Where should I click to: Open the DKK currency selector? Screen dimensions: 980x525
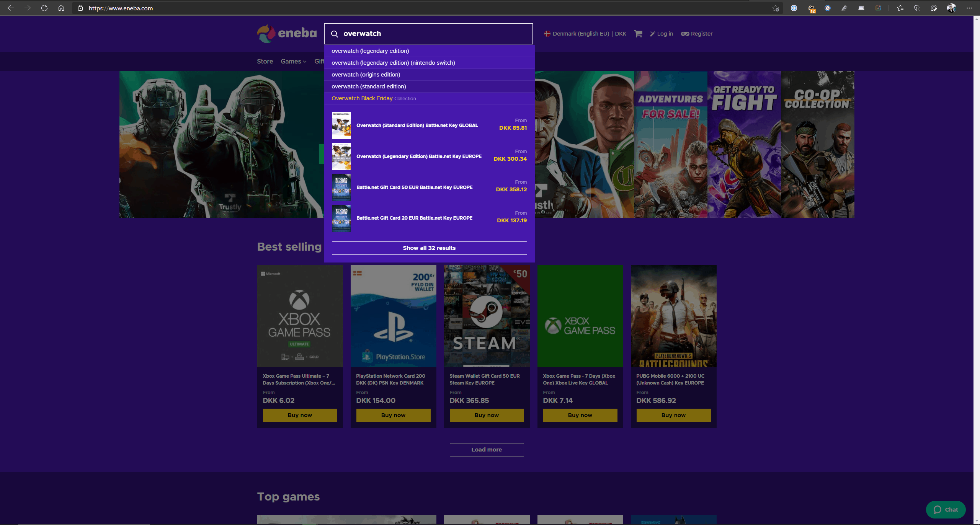click(x=621, y=34)
